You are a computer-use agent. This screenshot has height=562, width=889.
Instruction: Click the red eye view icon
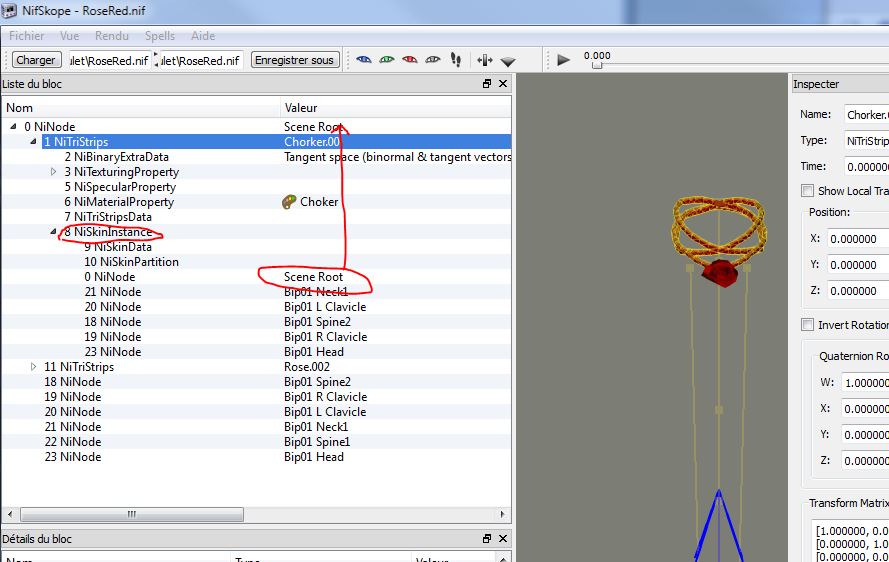410,60
